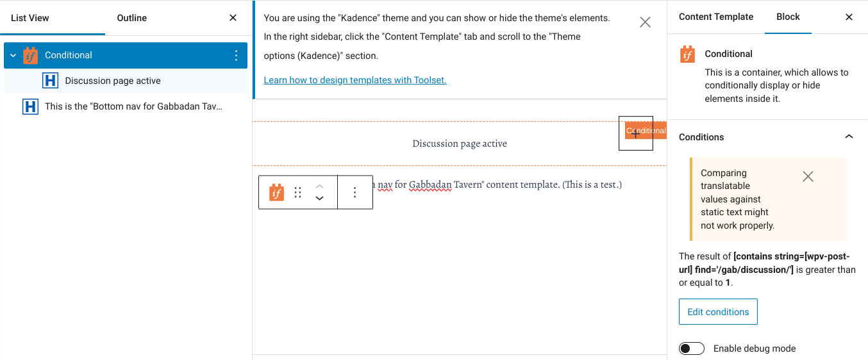Dismiss the Kadence theme notice
The height and width of the screenshot is (360, 868).
(x=645, y=22)
